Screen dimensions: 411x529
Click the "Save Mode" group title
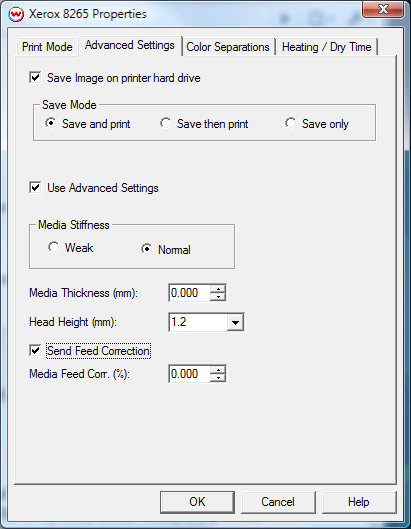69,105
